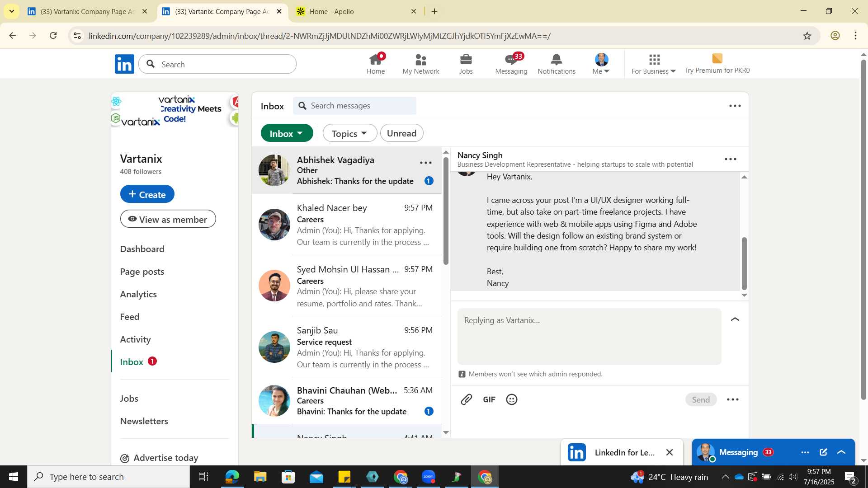868x488 pixels.
Task: Click conversation list scrollbar thumb
Action: (x=446, y=210)
